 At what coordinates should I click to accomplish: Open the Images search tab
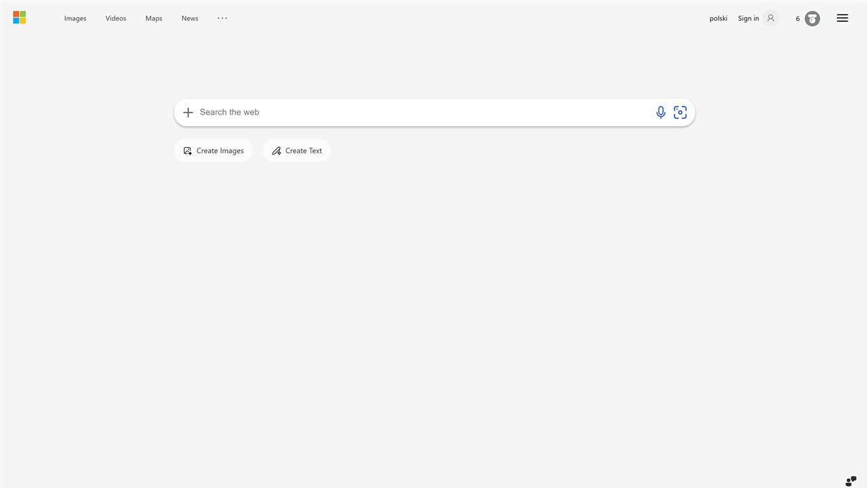[75, 18]
